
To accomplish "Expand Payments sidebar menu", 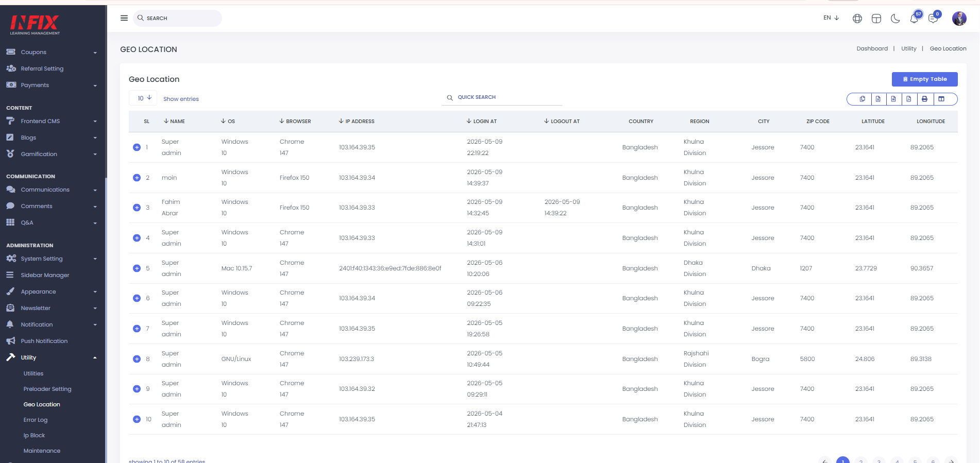I will point(52,85).
